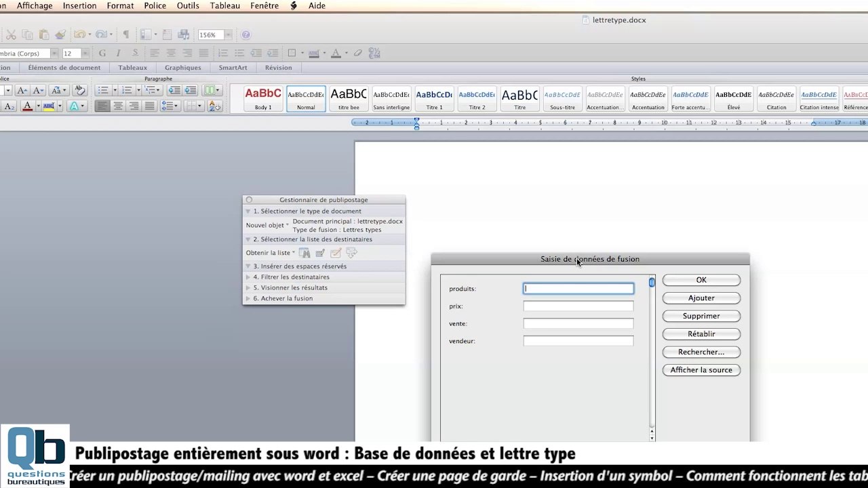This screenshot has height=488, width=868.
Task: Click the Copy icon in top toolbar
Action: click(x=27, y=35)
